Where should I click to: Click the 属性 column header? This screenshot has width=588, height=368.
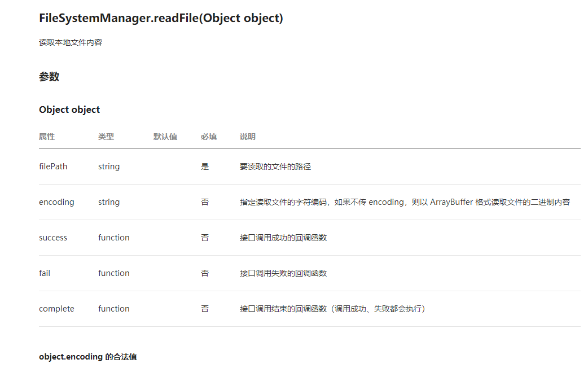click(47, 137)
